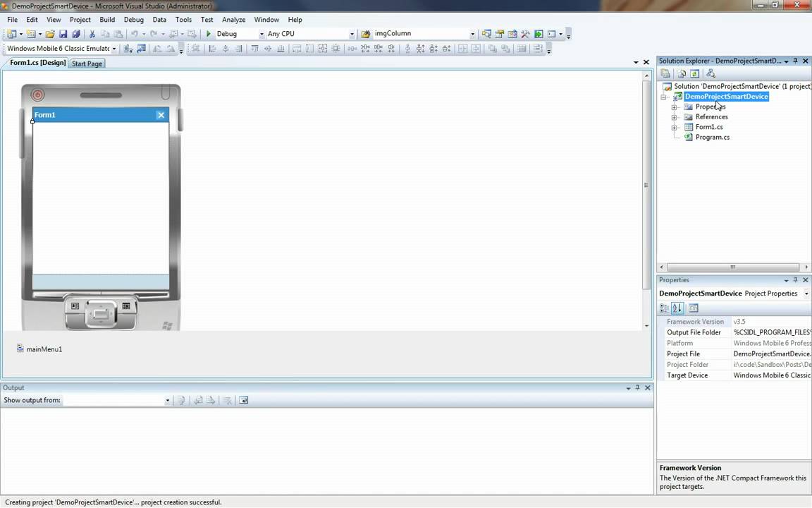The height and width of the screenshot is (508, 812).
Task: Click the Form1 title bar in the designer
Action: point(101,115)
